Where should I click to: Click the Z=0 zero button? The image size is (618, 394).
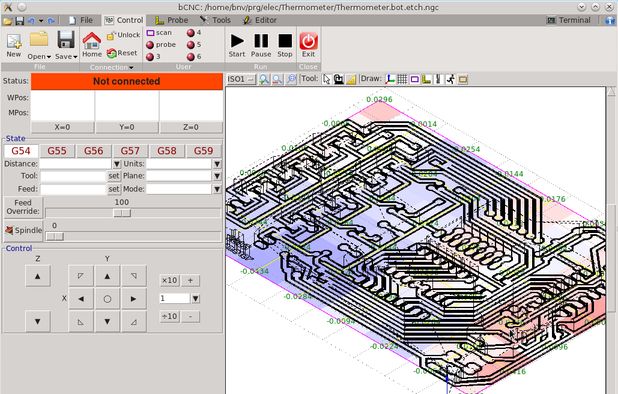191,127
